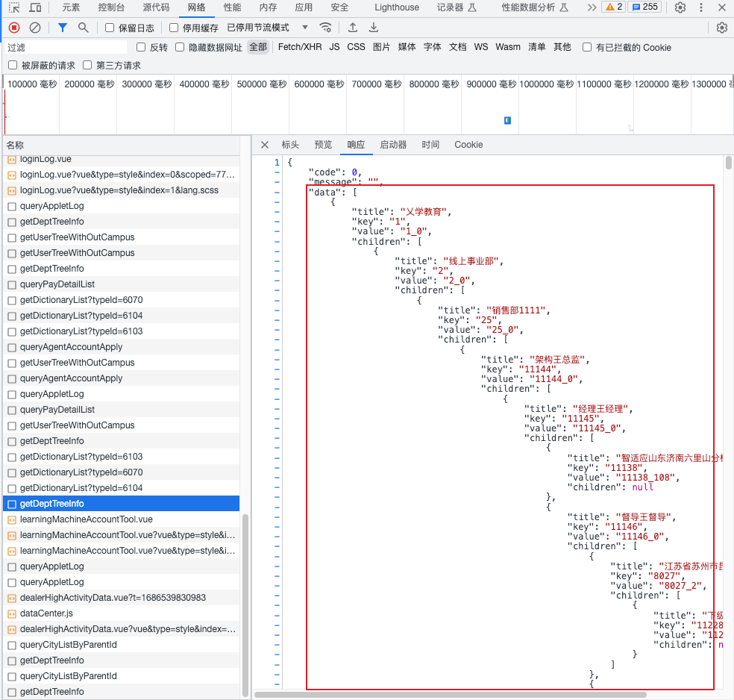This screenshot has height=700, width=734.
Task: Open Cookie tab of request
Action: [x=468, y=145]
